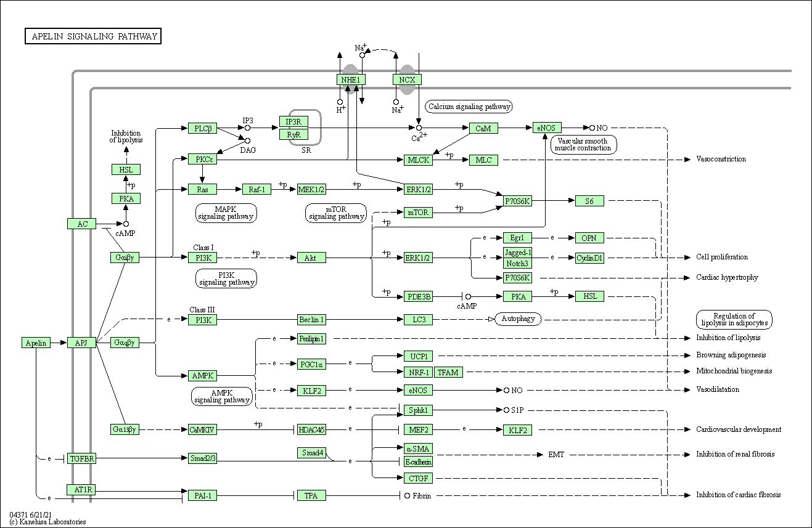Select the PLCβ gene box
The height and width of the screenshot is (528, 812).
[x=202, y=128]
